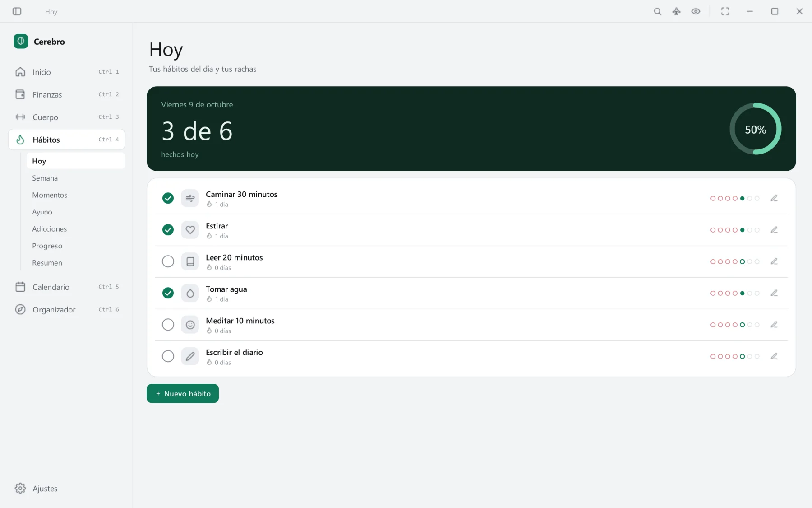This screenshot has width=812, height=508.
Task: Check off Escribir el diario
Action: [x=168, y=356]
